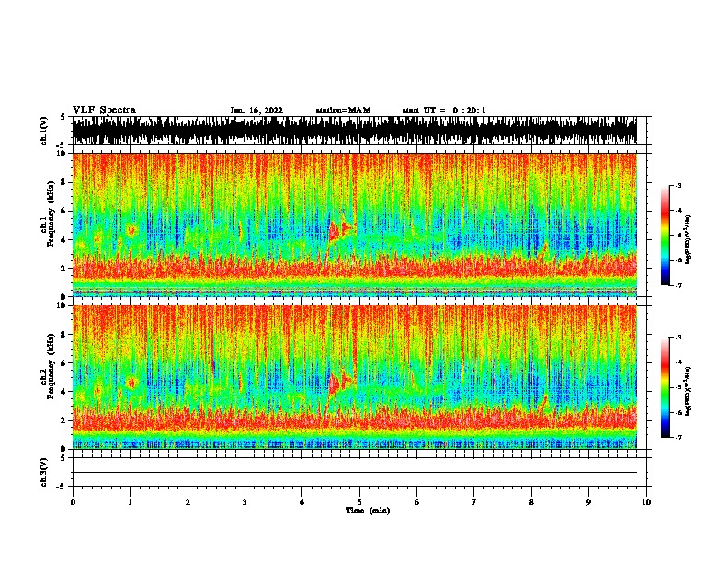
Task: Click time axis tick label '5'
Action: click(359, 502)
